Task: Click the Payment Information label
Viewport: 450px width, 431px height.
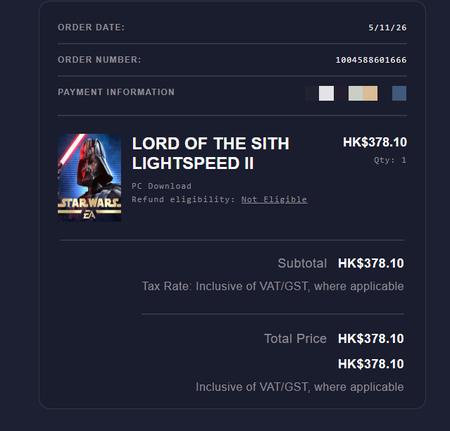Action: tap(116, 92)
